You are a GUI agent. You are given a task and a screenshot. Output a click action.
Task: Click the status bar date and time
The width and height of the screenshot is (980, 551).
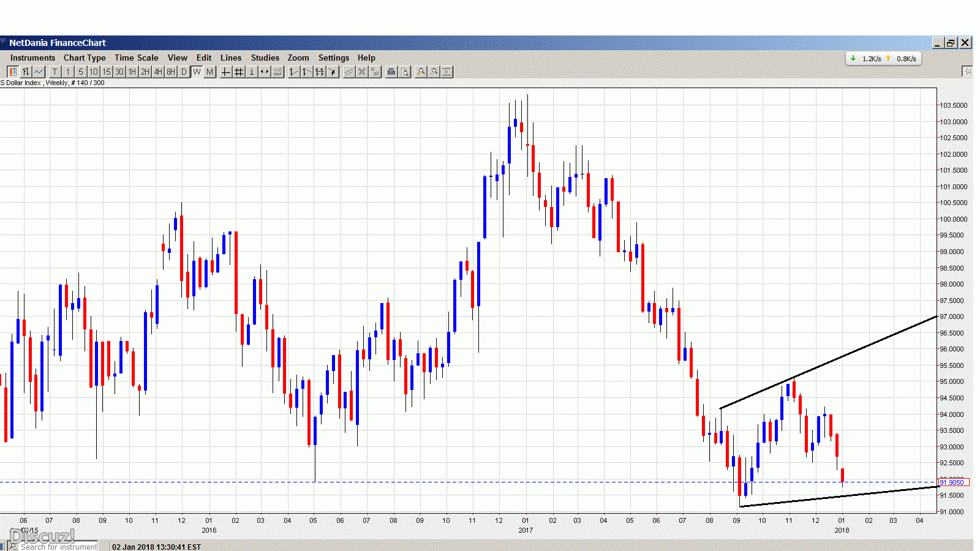coord(156,547)
